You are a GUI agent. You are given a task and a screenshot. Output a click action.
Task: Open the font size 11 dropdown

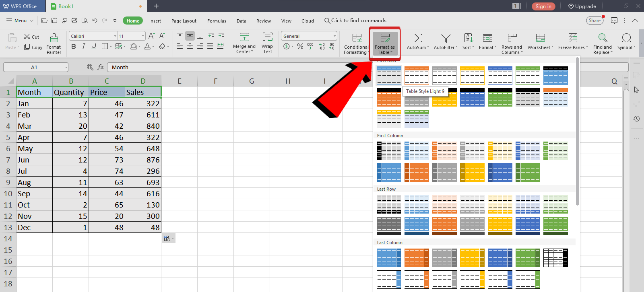(x=143, y=36)
